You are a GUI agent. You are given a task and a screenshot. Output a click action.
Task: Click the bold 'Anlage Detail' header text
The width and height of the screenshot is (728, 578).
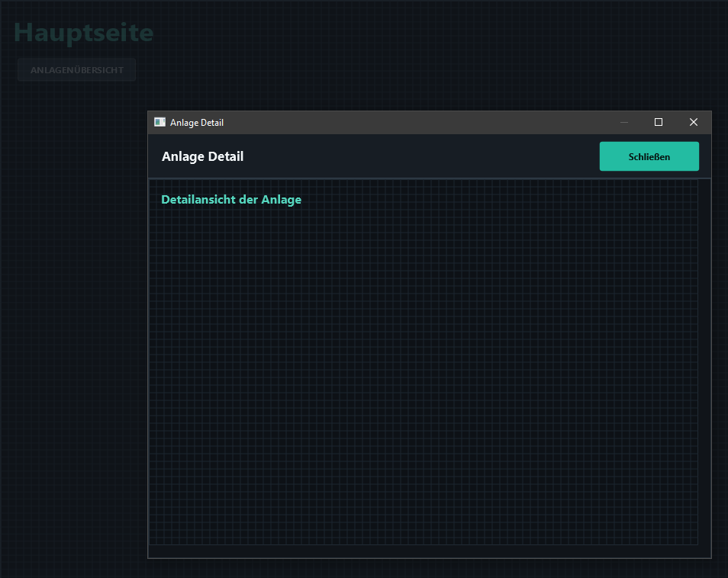click(202, 156)
